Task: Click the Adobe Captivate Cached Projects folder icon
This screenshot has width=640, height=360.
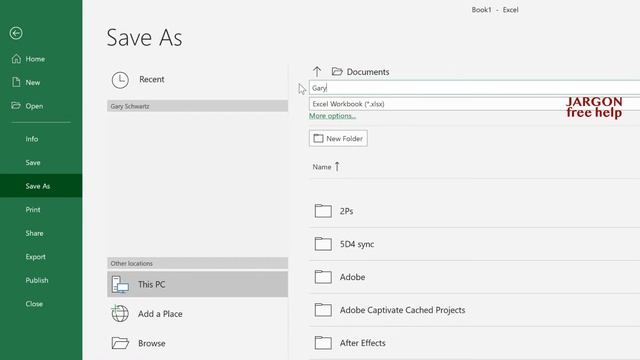Action: 323,310
